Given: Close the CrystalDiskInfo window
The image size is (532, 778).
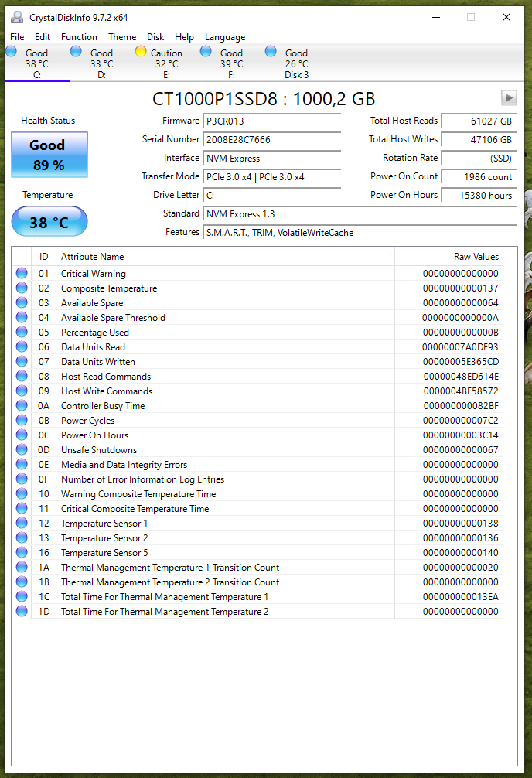Looking at the screenshot, I should tap(506, 17).
